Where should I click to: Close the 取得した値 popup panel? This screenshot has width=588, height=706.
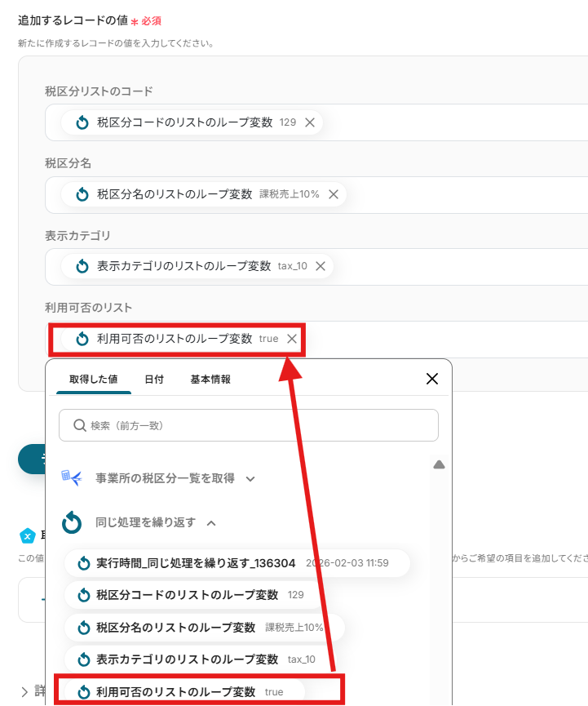pyautogui.click(x=432, y=379)
